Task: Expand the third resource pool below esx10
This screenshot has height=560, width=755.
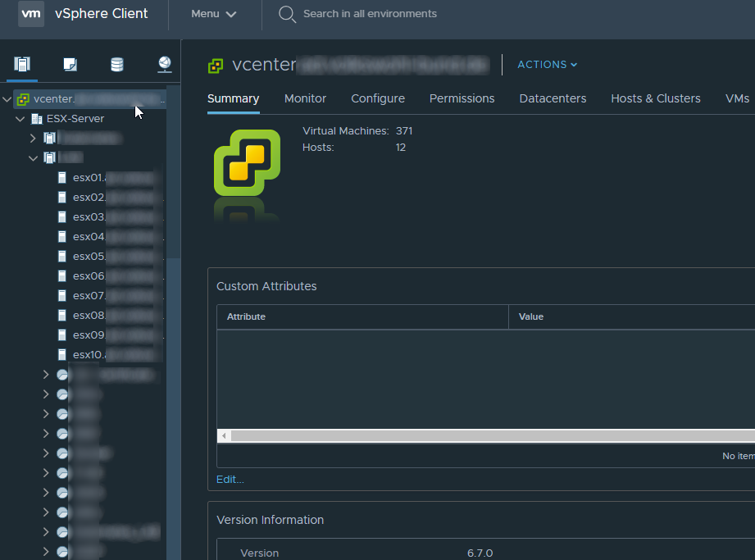Action: tap(46, 414)
